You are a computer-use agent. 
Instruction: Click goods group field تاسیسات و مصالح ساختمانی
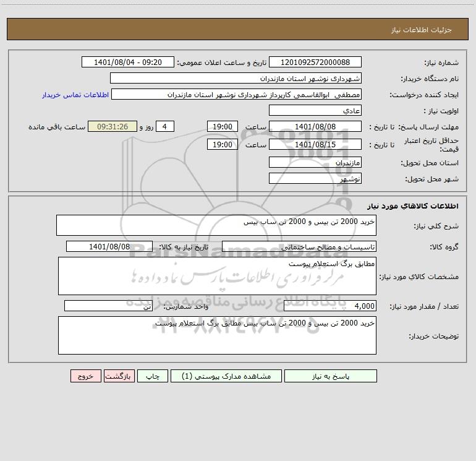[299, 246]
